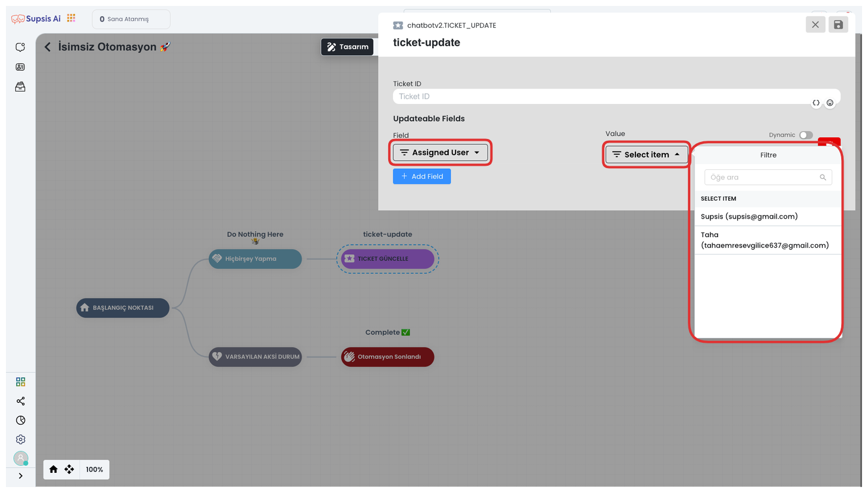The height and width of the screenshot is (493, 868).
Task: Click the Add Field button
Action: point(422,176)
